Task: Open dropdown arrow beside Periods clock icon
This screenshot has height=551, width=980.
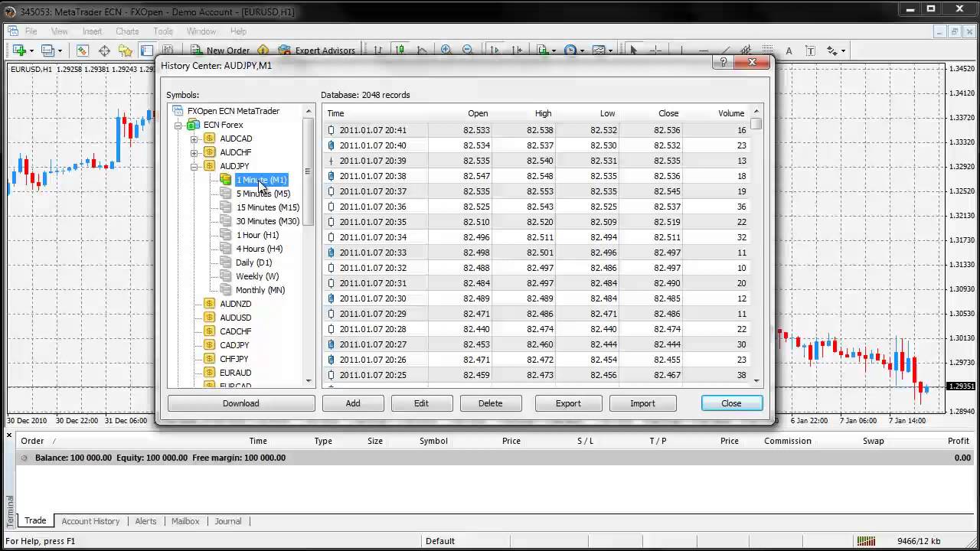Action: [583, 51]
